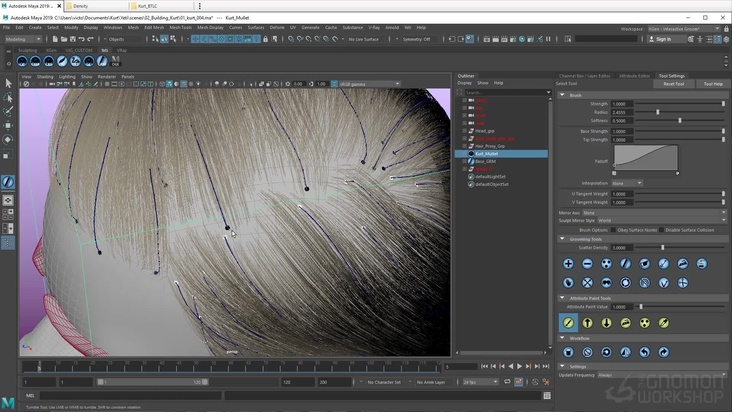Click the Strength value input field

(622, 104)
